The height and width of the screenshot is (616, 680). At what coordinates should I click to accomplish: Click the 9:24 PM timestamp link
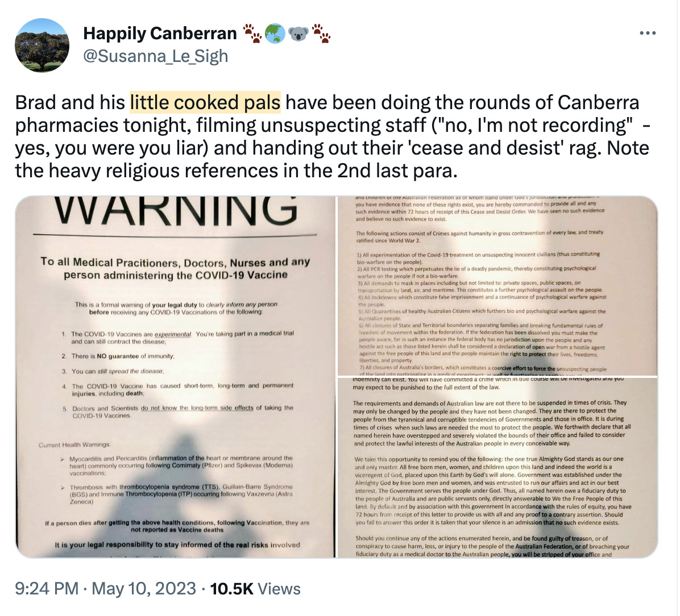click(47, 589)
